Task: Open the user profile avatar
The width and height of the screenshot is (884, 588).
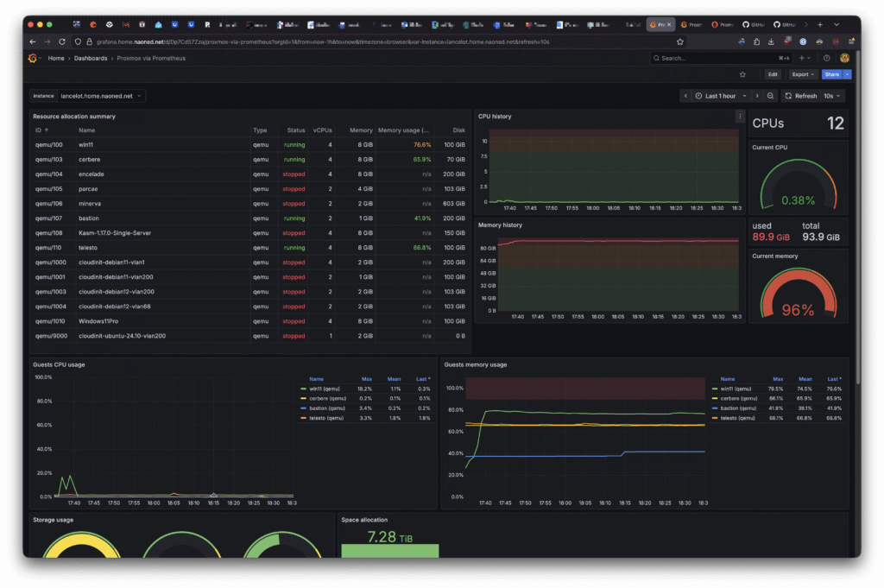Action: [844, 58]
